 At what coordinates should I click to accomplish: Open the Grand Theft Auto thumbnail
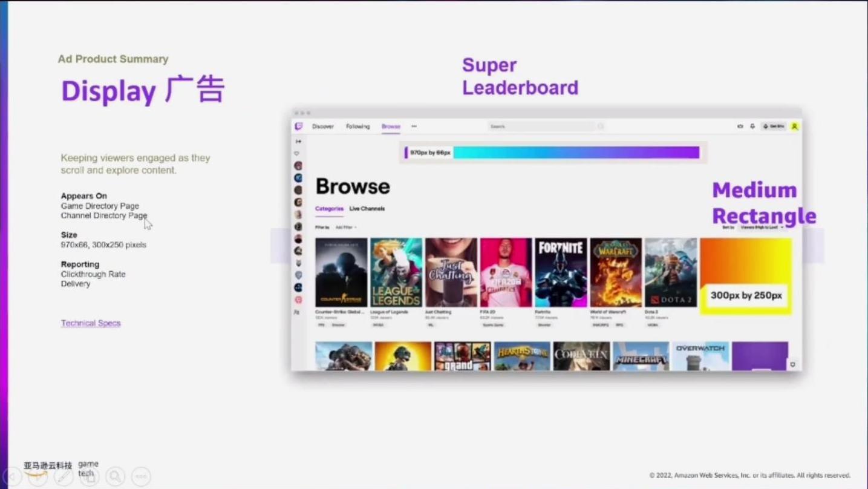tap(463, 356)
